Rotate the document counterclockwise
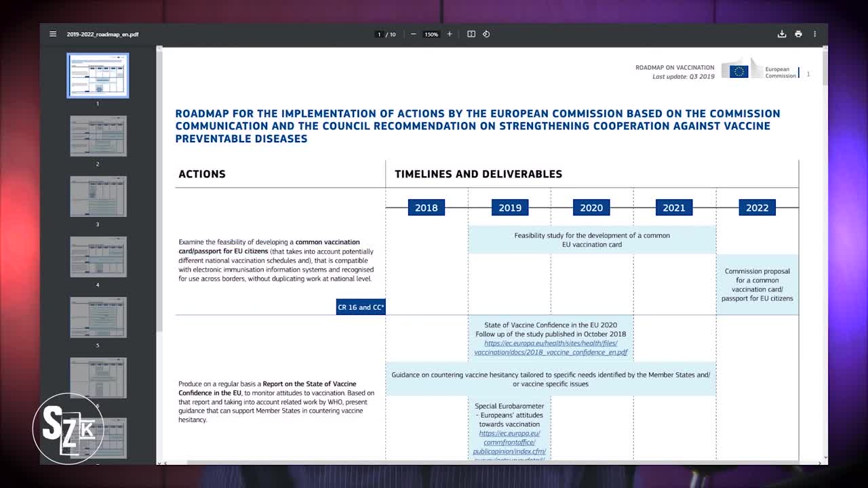The image size is (868, 488). coord(486,34)
